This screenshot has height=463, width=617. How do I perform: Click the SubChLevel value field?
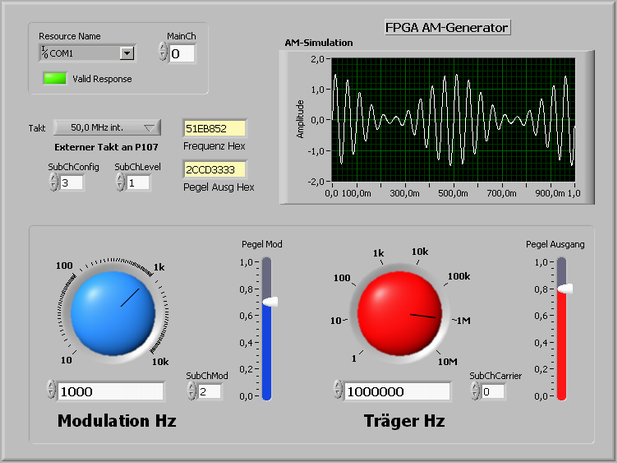[138, 183]
